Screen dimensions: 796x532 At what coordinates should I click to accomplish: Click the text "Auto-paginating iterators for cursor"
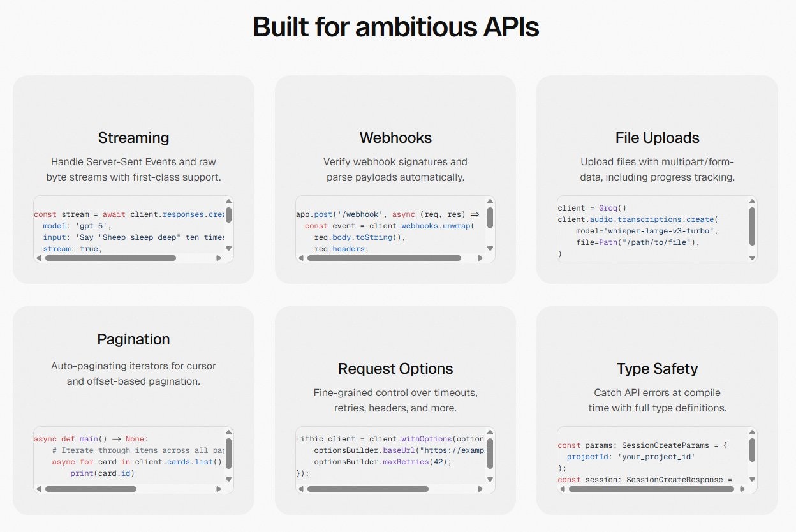pos(133,366)
